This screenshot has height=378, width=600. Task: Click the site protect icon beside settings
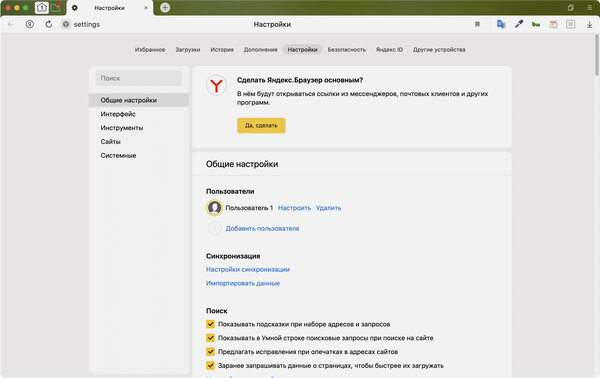point(66,24)
